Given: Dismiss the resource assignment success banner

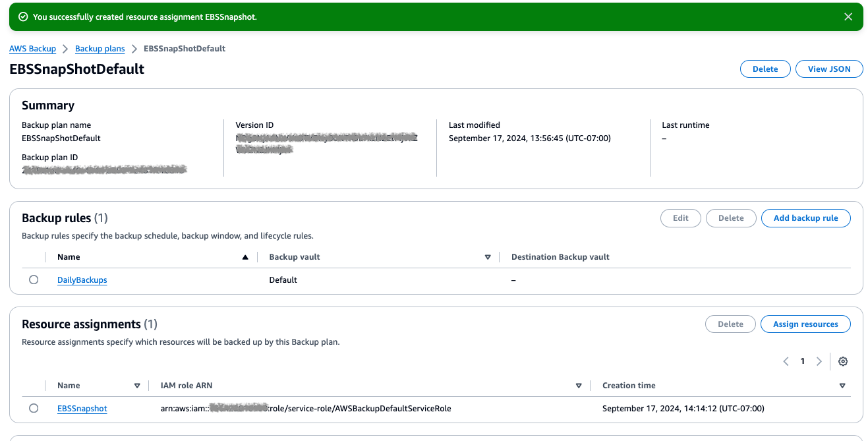Looking at the screenshot, I should coord(848,16).
